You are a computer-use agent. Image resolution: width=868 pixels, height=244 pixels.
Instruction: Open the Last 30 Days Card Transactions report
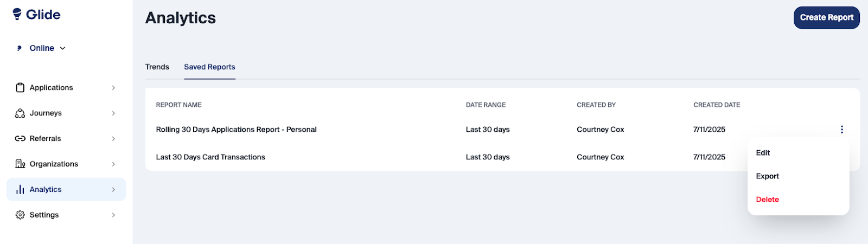pos(210,157)
